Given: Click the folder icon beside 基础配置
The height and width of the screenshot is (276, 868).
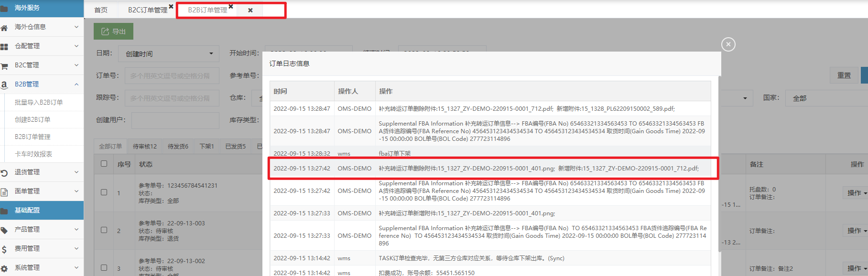Looking at the screenshot, I should pyautogui.click(x=4, y=211).
